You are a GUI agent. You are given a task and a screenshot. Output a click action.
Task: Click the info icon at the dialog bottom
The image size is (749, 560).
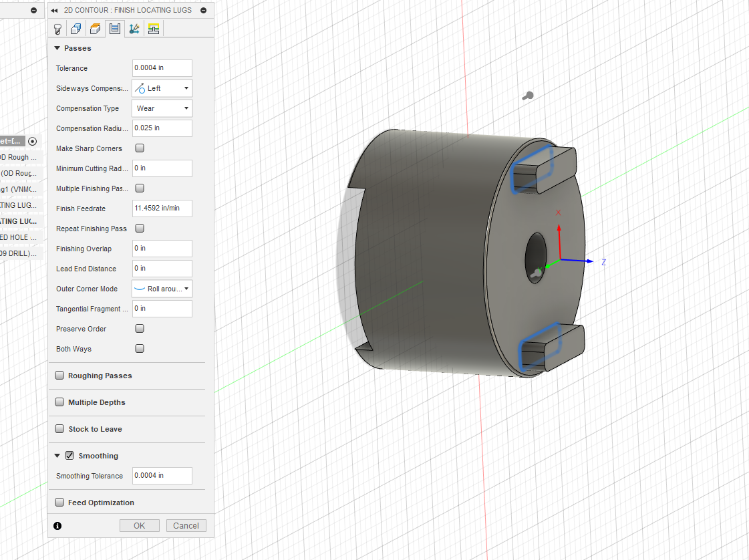57,526
